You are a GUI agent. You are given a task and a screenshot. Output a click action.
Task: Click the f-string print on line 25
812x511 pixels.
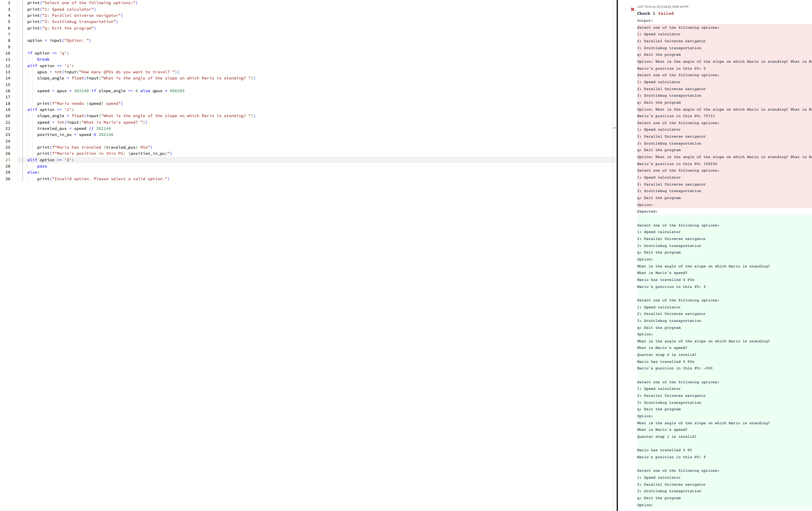coord(95,147)
